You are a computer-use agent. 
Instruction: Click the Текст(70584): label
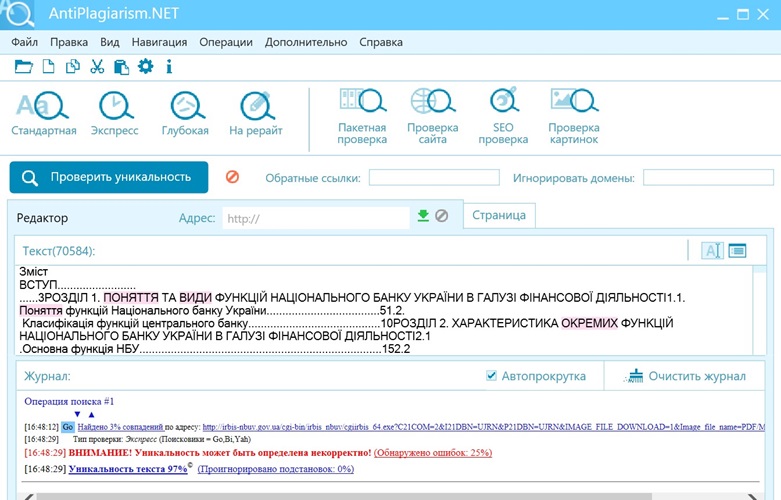click(x=59, y=251)
